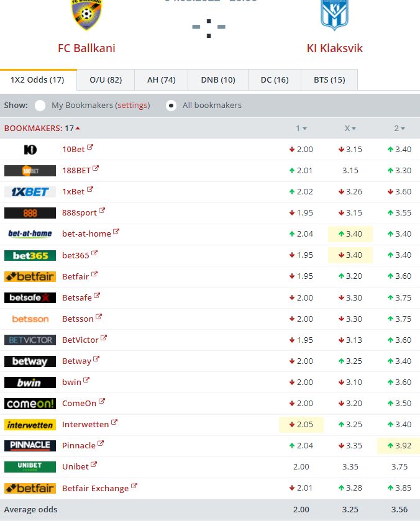Open the Interwetten bookmaker link
The image size is (420, 521).
(x=86, y=425)
